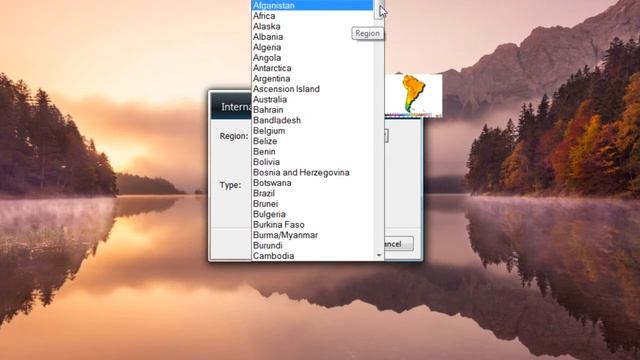Screen dimensions: 640x360
Task: Choose Algeria from the list
Action: [x=312, y=47]
